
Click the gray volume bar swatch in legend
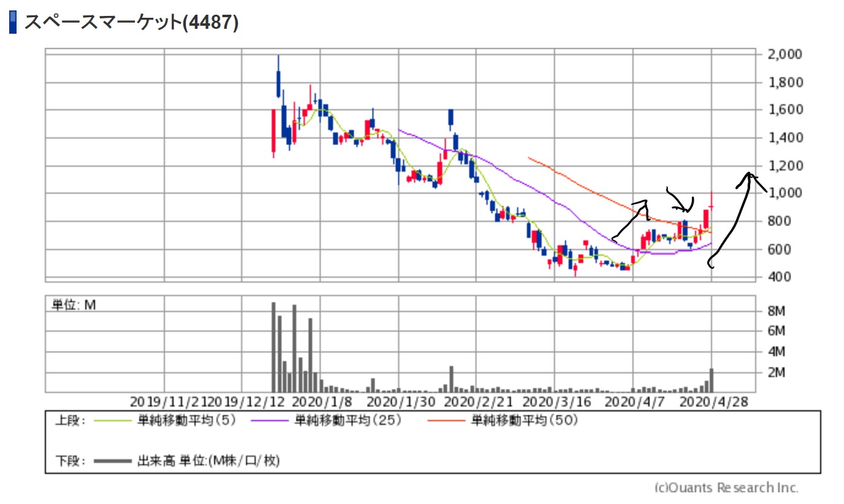[x=113, y=461]
